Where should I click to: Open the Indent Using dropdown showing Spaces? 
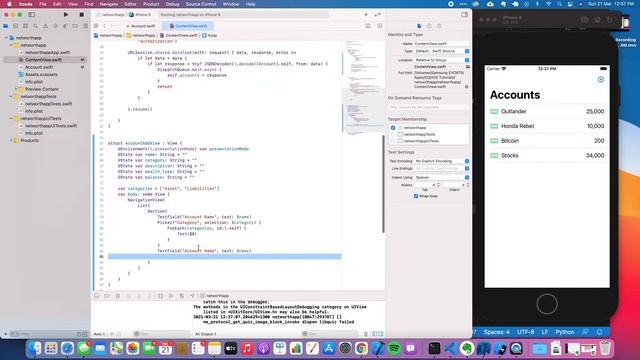click(442, 178)
